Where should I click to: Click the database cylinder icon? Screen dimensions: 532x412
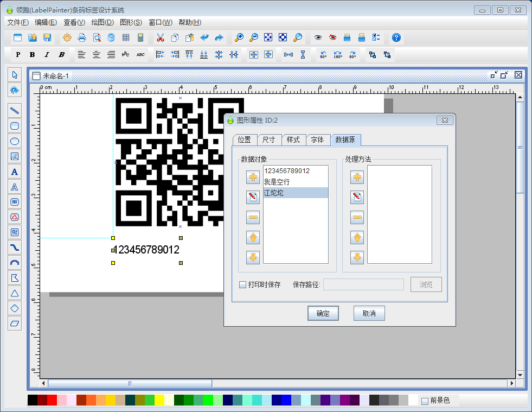coord(111,37)
